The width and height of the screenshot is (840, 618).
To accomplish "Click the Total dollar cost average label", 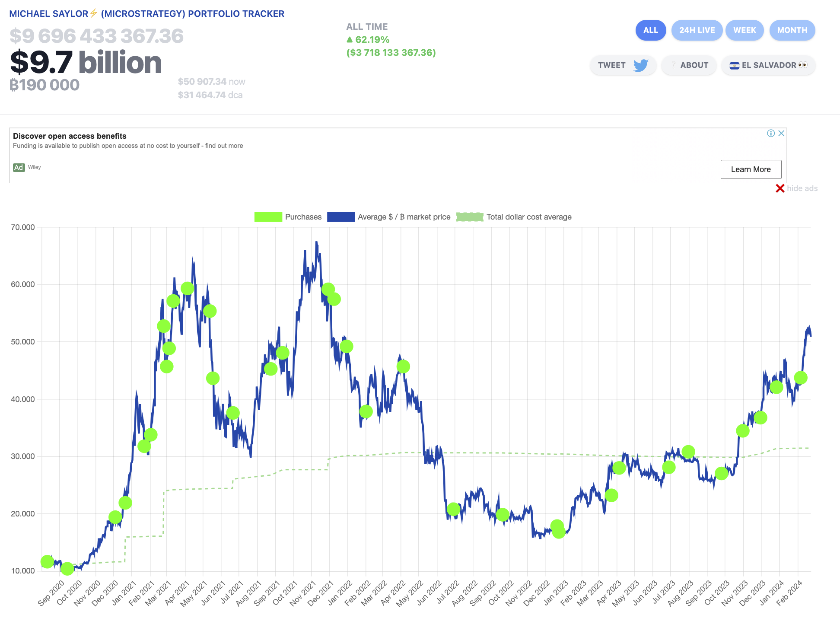I will 529,217.
